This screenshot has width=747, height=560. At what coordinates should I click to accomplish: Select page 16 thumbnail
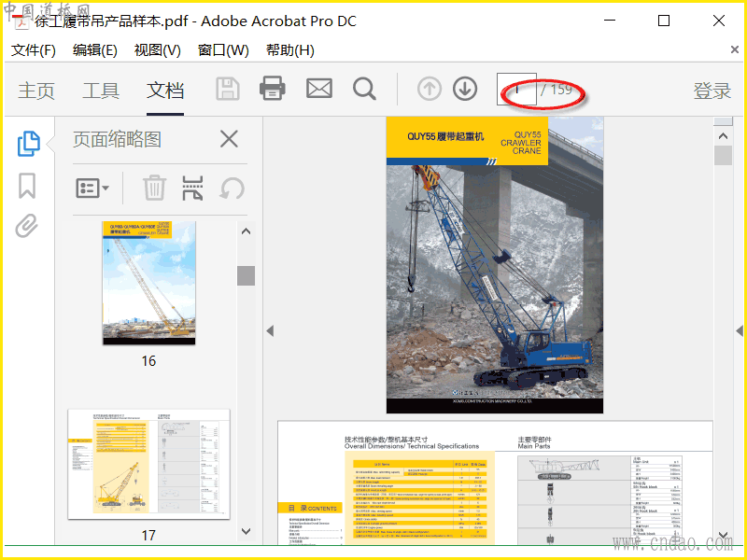[148, 283]
